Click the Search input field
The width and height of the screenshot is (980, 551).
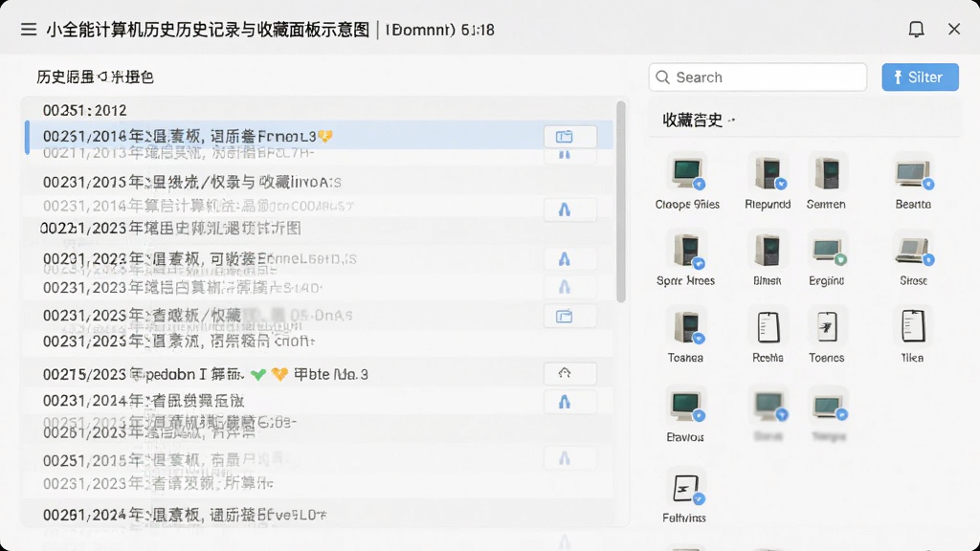point(758,77)
